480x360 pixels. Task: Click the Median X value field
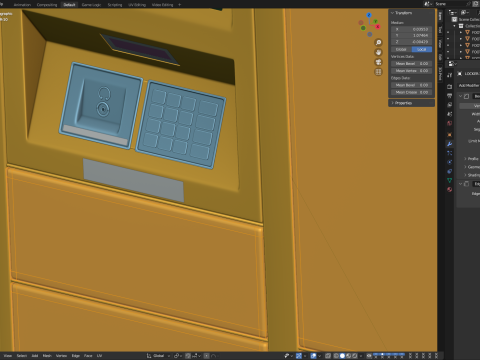pyautogui.click(x=412, y=29)
